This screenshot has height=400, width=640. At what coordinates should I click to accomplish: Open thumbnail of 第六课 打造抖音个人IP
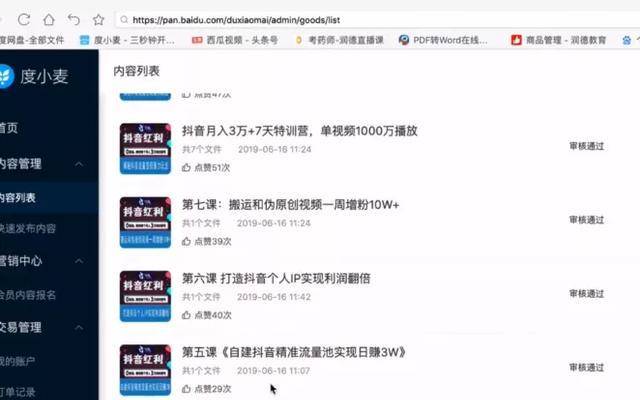pos(145,296)
